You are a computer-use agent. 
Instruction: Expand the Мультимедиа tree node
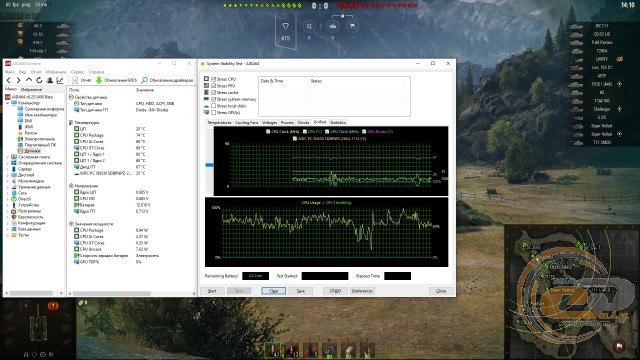coord(7,181)
